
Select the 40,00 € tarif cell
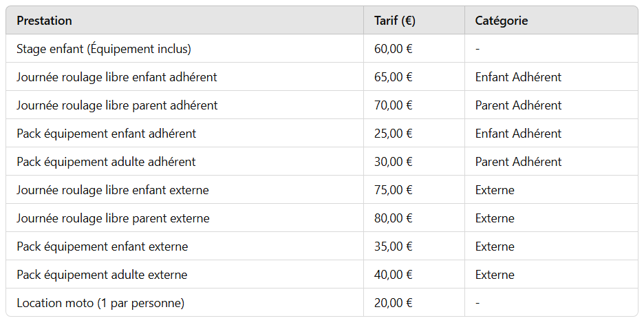(x=394, y=275)
